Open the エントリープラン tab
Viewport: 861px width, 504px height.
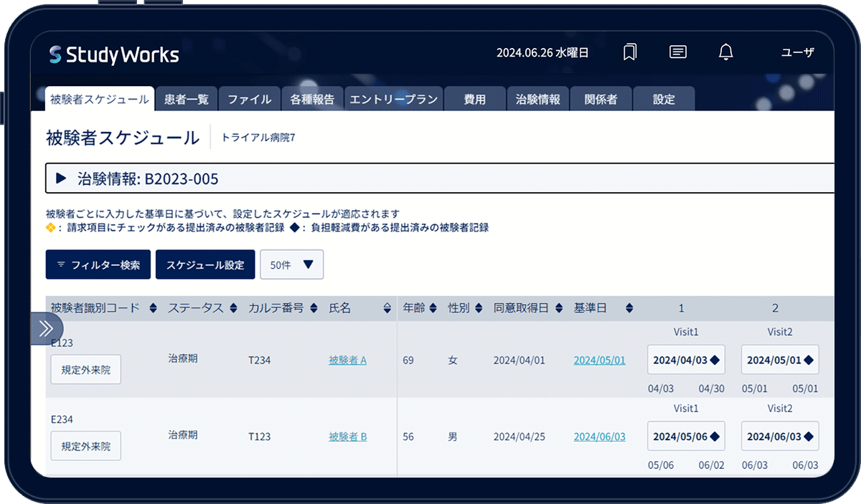(x=394, y=99)
